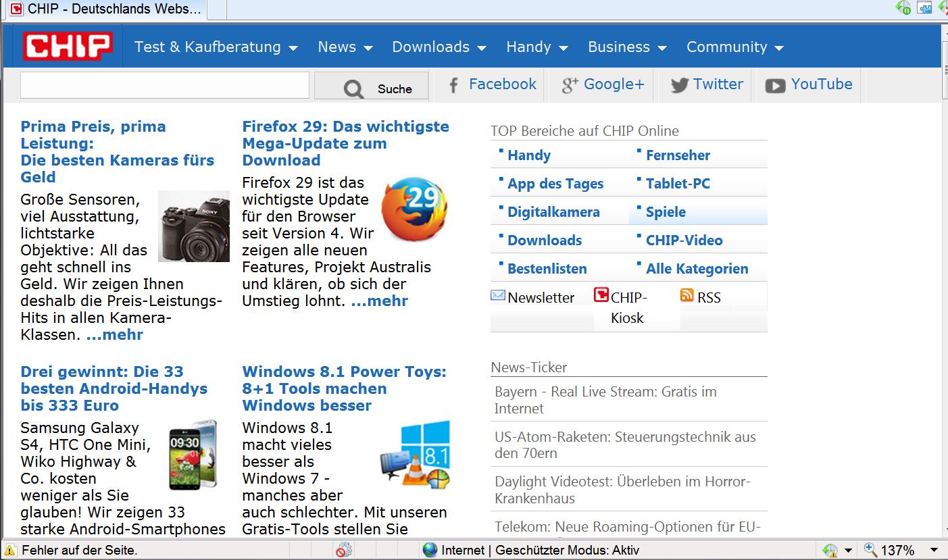Click the Twitter bird icon
The width and height of the screenshot is (948, 560).
(679, 85)
